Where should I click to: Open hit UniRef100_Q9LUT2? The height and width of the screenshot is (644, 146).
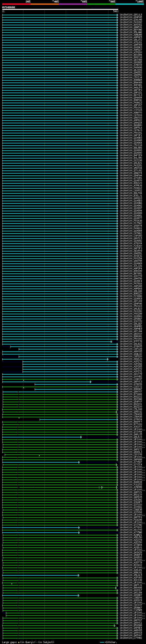[131, 40]
